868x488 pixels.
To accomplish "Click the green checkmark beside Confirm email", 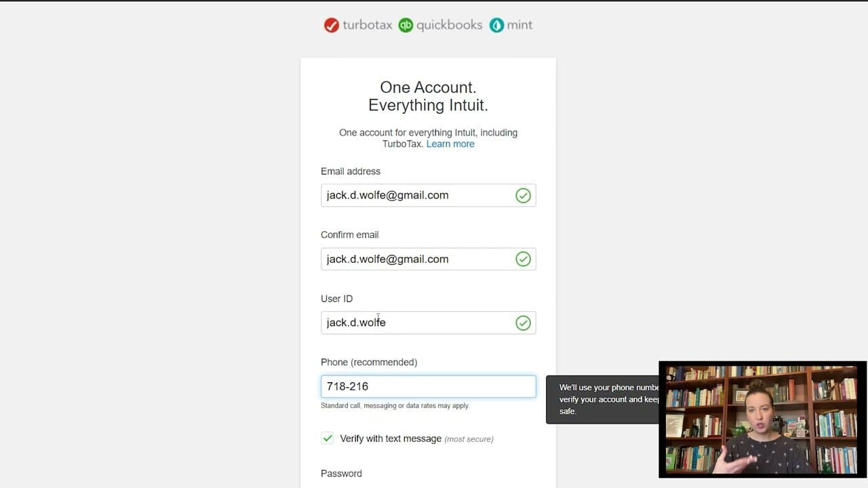I will click(523, 259).
